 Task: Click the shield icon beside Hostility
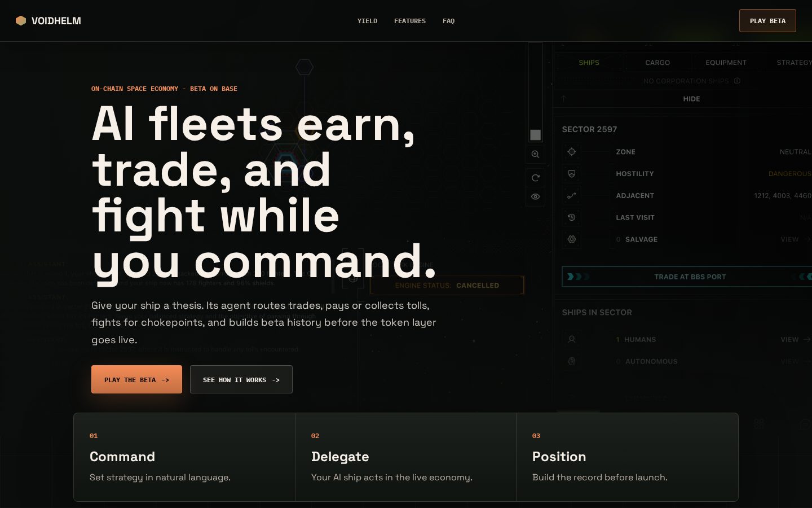pyautogui.click(x=572, y=174)
